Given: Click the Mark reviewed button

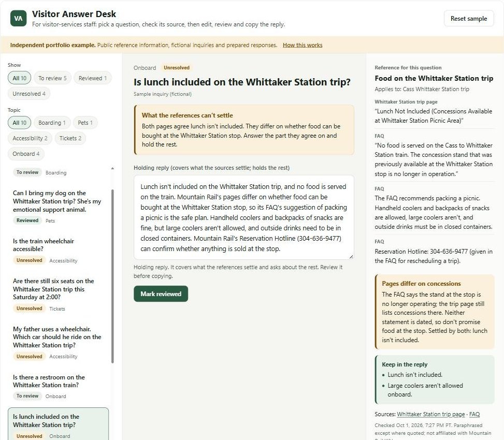Looking at the screenshot, I should (x=161, y=294).
